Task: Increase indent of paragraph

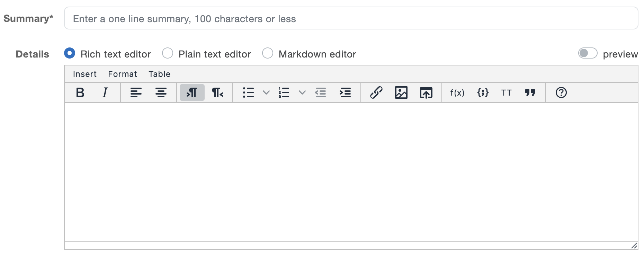Action: tap(345, 92)
